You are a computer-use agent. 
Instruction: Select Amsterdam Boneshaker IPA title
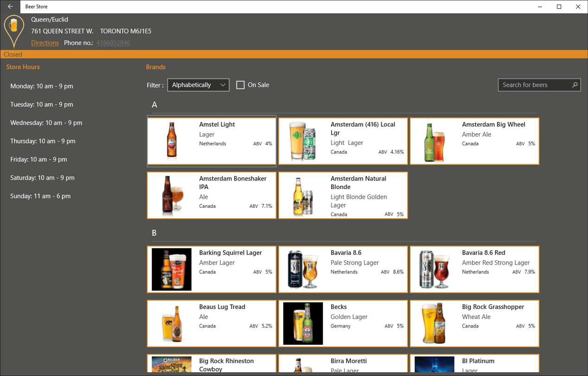point(233,182)
